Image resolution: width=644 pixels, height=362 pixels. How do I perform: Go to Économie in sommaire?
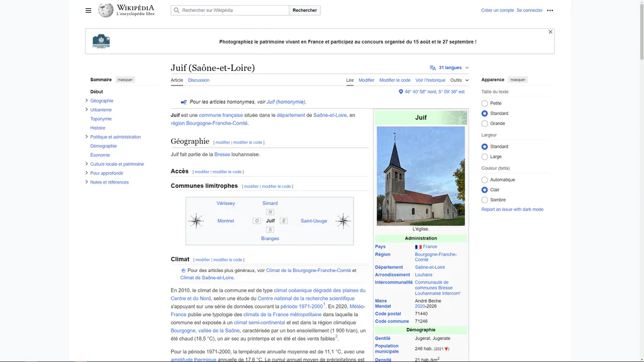(x=100, y=155)
